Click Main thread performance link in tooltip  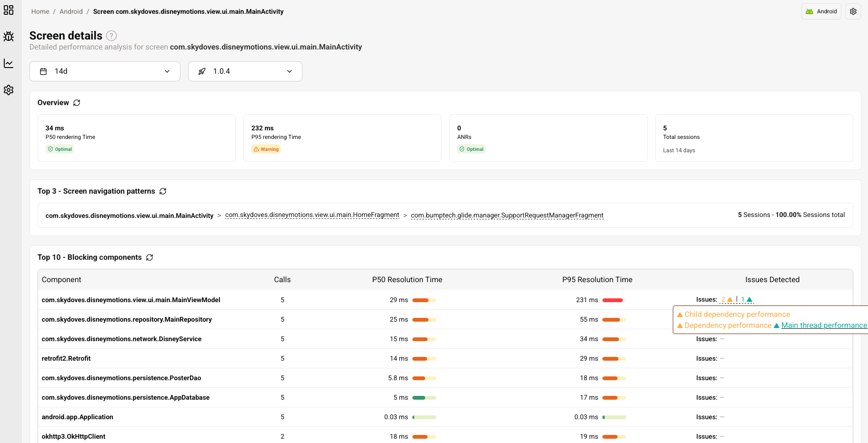click(x=824, y=325)
